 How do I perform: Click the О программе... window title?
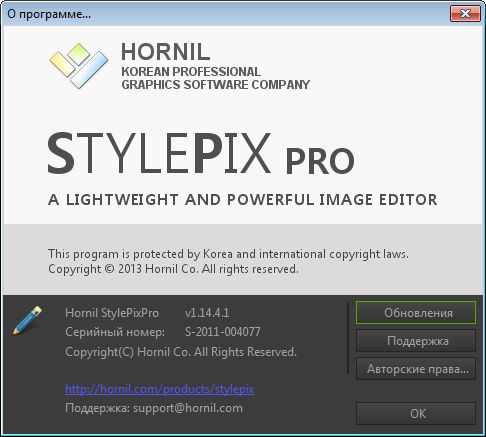[49, 14]
